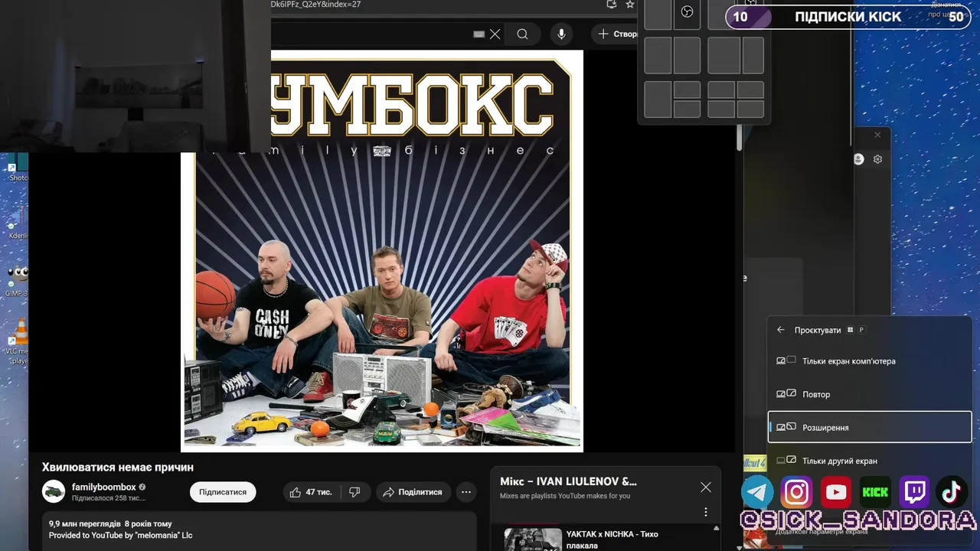Image resolution: width=980 pixels, height=551 pixels.
Task: Snap to top-left quadrant of four-zone layout
Action: 721,90
